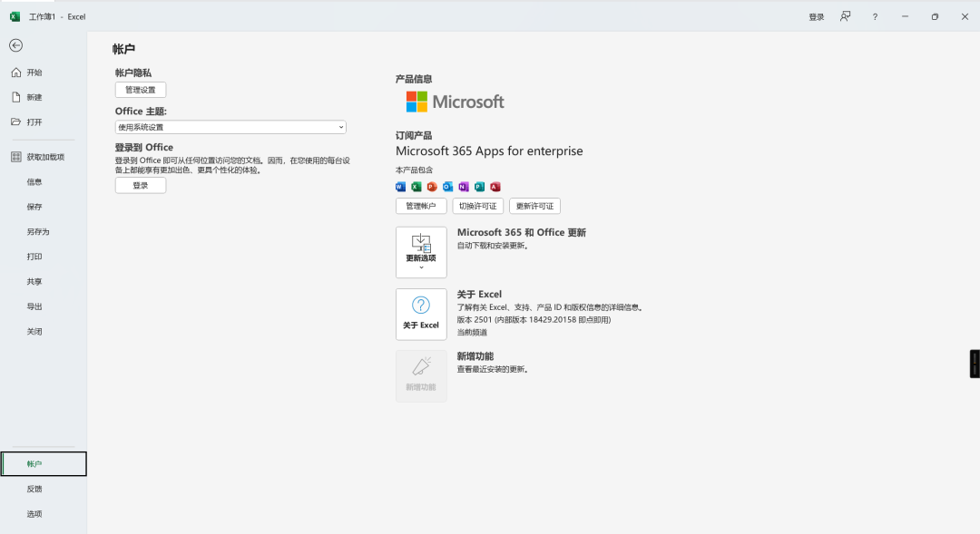Click the help question mark icon

point(875,17)
